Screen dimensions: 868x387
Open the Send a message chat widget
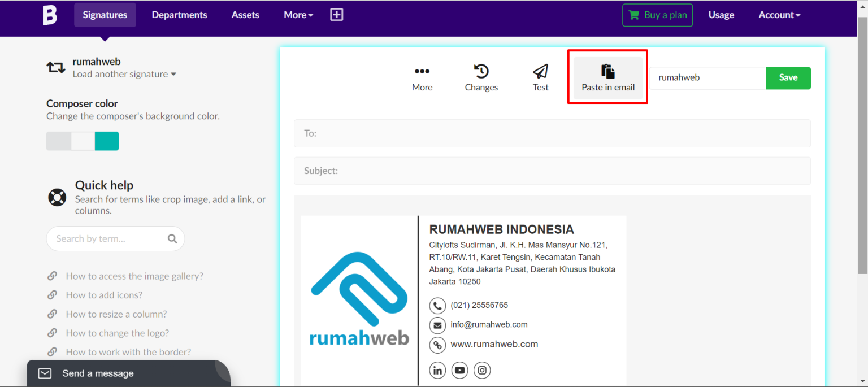(129, 373)
